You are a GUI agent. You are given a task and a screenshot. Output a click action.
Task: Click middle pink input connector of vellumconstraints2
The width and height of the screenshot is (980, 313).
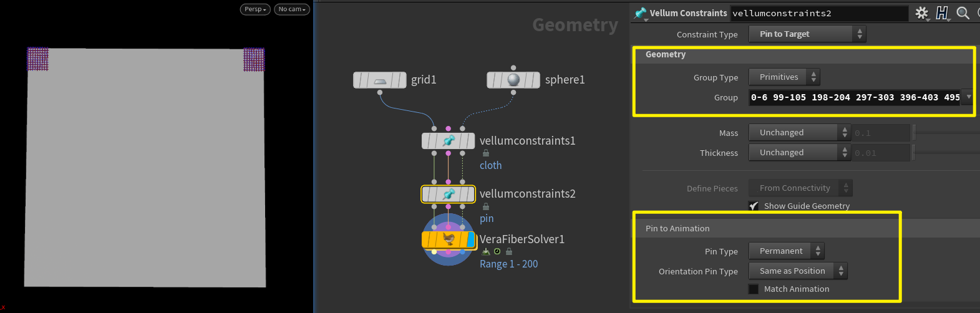[x=448, y=181]
